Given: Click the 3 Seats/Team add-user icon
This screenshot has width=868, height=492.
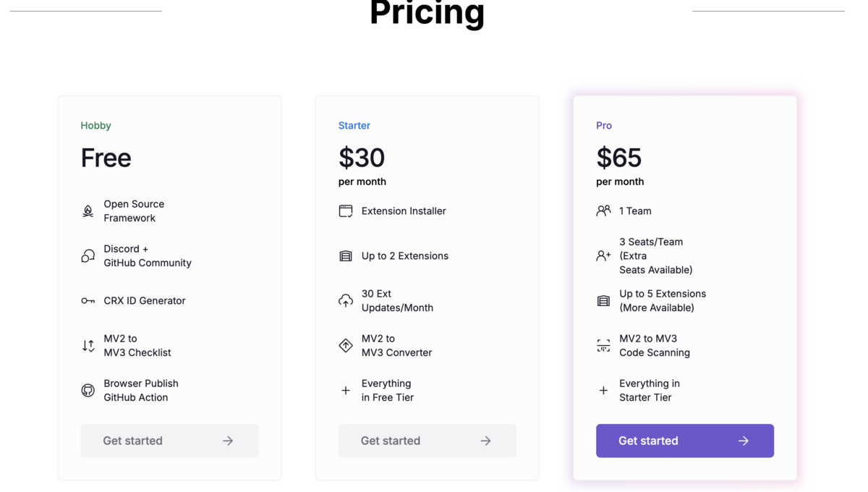Looking at the screenshot, I should [x=603, y=256].
